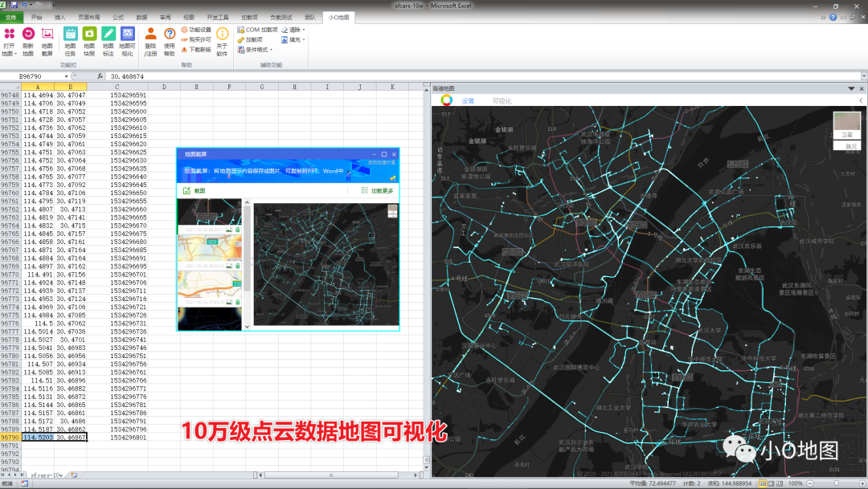Click the 截图 capture button in dialog

click(x=194, y=191)
